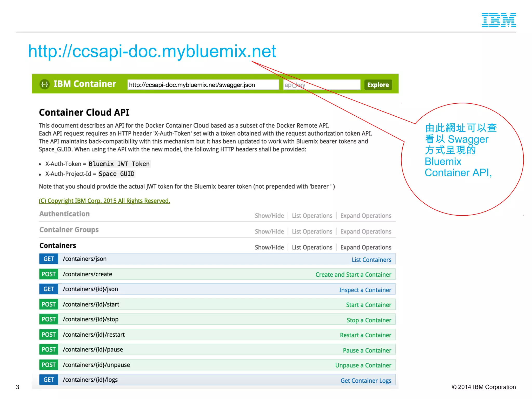Click the ccsapi-doc.mybluemix.net slide title URL
Screen dimensions: 532x399
pyautogui.click(x=152, y=51)
